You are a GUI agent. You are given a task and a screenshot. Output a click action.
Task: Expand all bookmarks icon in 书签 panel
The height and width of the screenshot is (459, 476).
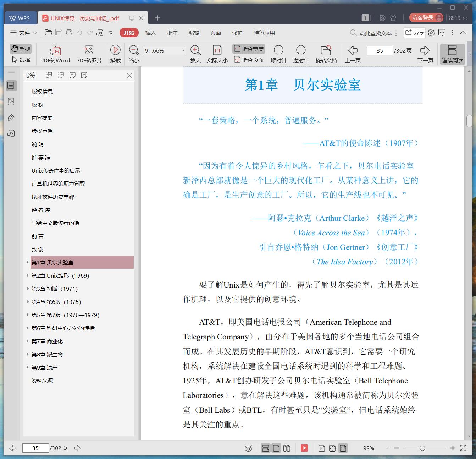(49, 75)
